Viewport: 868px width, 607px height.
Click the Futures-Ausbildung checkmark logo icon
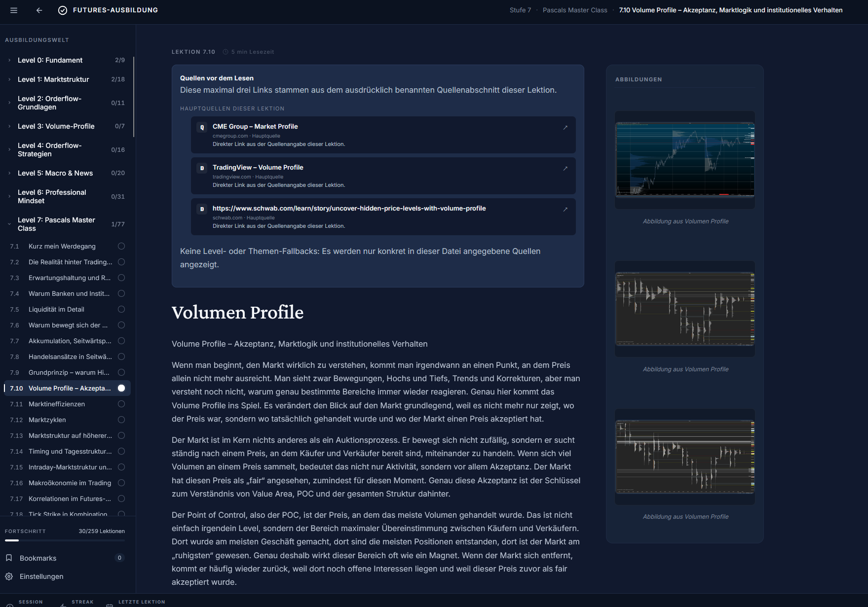click(x=63, y=10)
